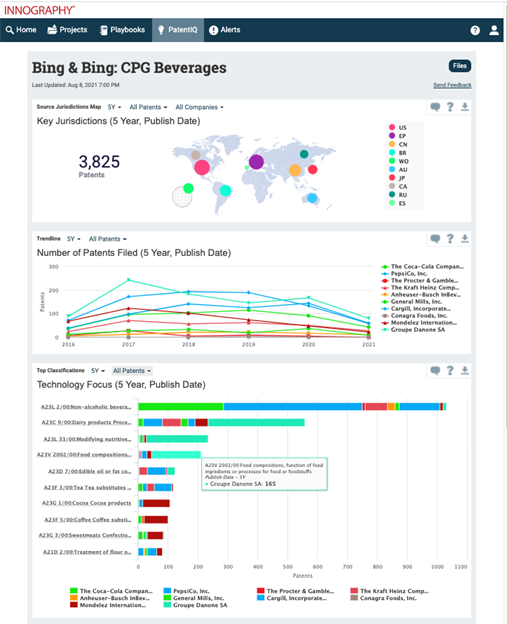Toggle The Kraft Heinz bar chart legend
Viewport: 507px width, 624px height.
tap(390, 591)
